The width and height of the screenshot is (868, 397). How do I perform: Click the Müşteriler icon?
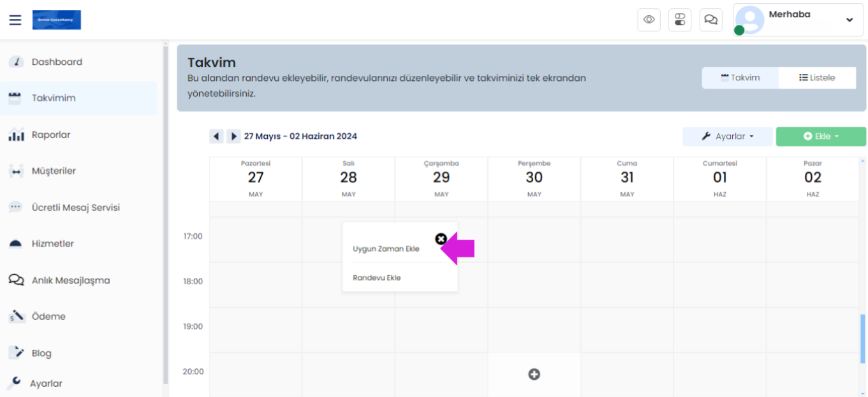(x=16, y=171)
